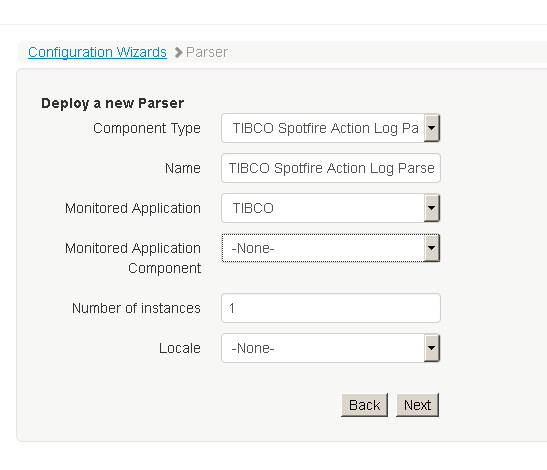
Task: Open the Monitored Application dropdown arrow
Action: [x=432, y=208]
